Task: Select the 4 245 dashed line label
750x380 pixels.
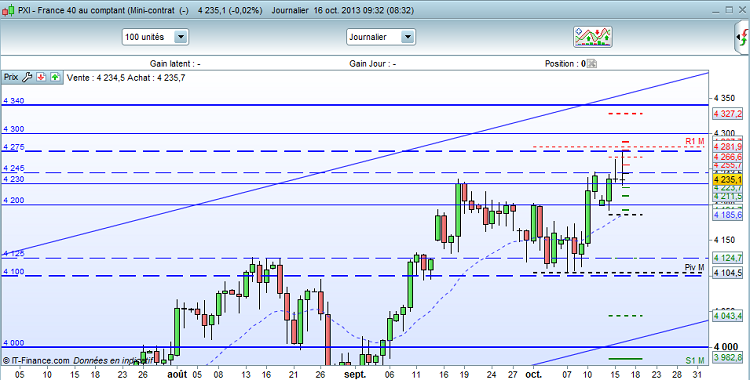Action: coord(13,168)
